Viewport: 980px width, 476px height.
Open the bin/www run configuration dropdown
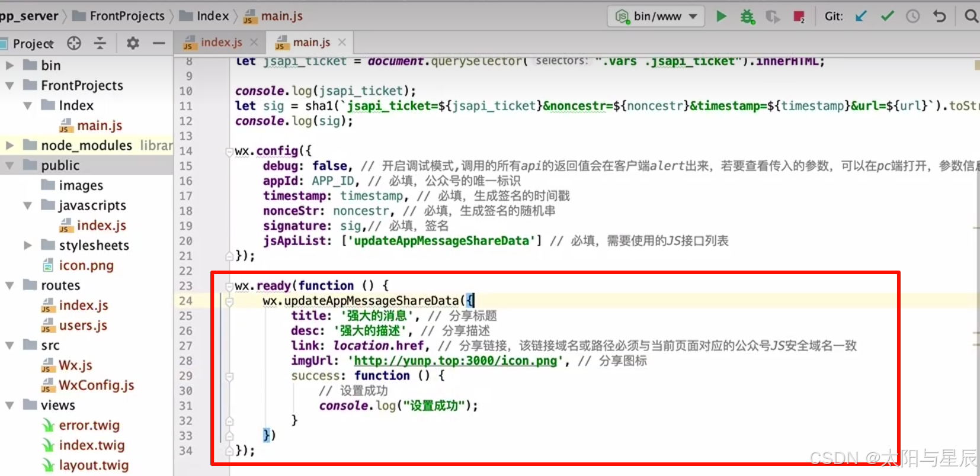[656, 16]
